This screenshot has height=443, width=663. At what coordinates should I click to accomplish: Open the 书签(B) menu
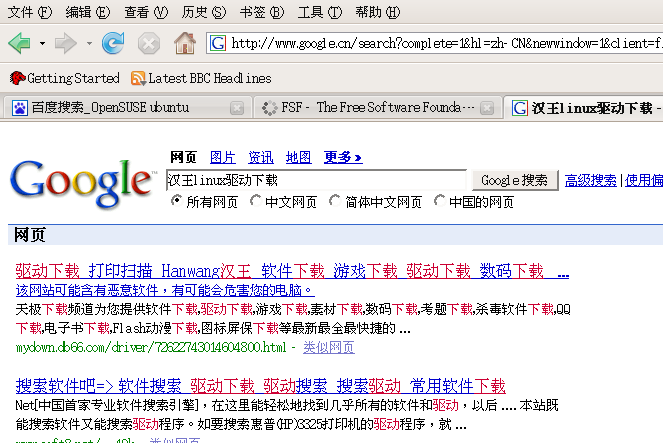pyautogui.click(x=262, y=12)
